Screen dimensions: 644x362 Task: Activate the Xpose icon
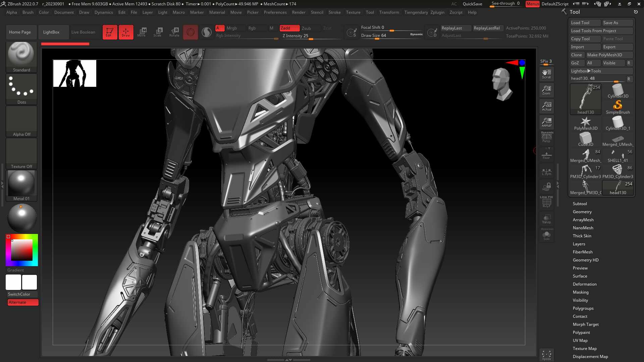pyautogui.click(x=546, y=355)
